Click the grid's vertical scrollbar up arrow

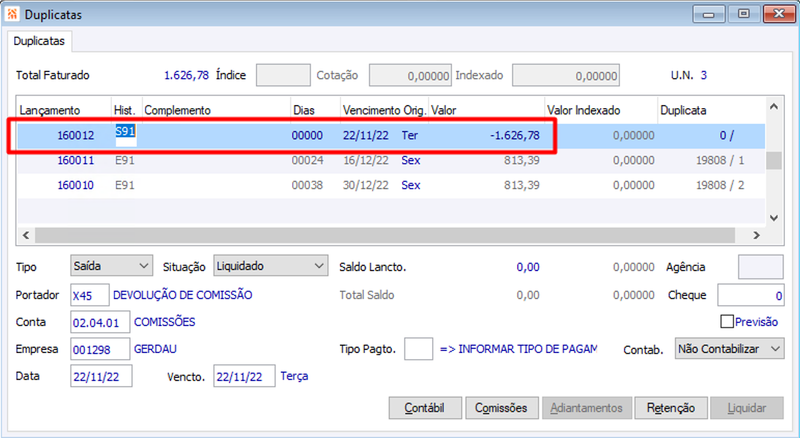coord(774,107)
